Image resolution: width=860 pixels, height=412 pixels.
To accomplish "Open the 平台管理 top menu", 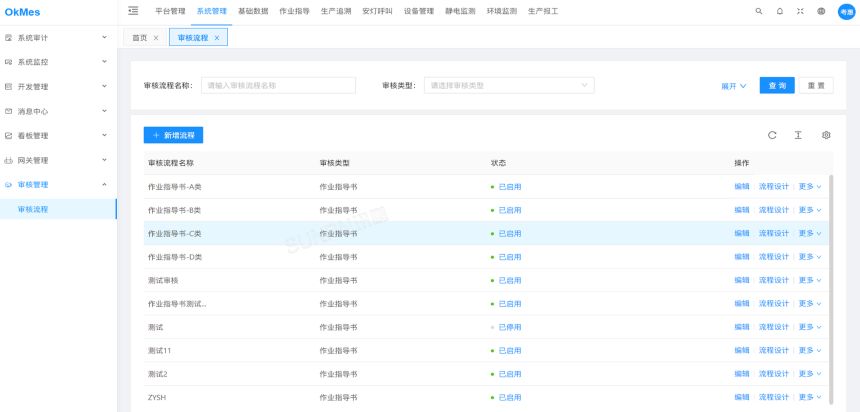I will [x=170, y=11].
